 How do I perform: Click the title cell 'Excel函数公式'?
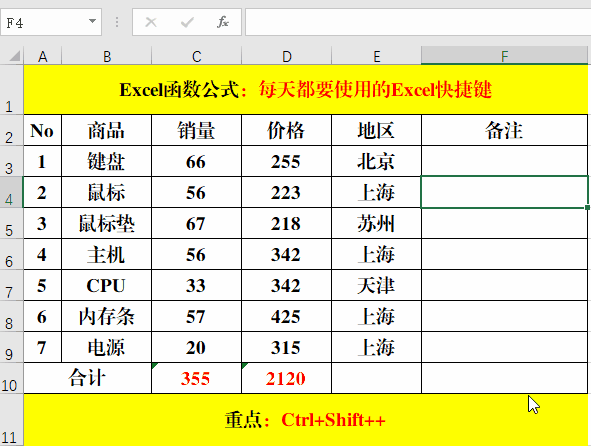pyautogui.click(x=306, y=90)
